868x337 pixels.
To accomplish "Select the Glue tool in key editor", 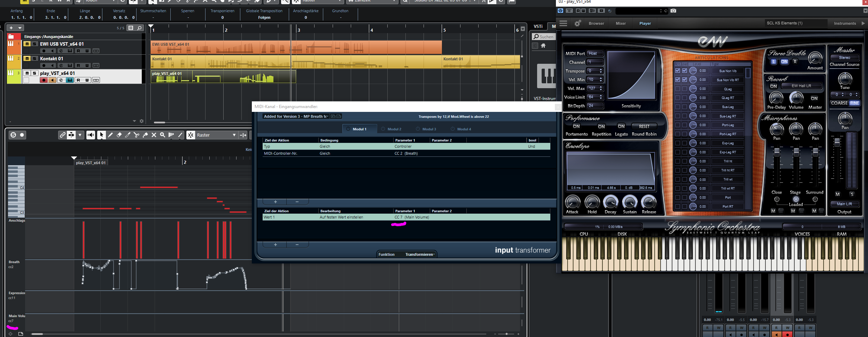I will tap(145, 135).
